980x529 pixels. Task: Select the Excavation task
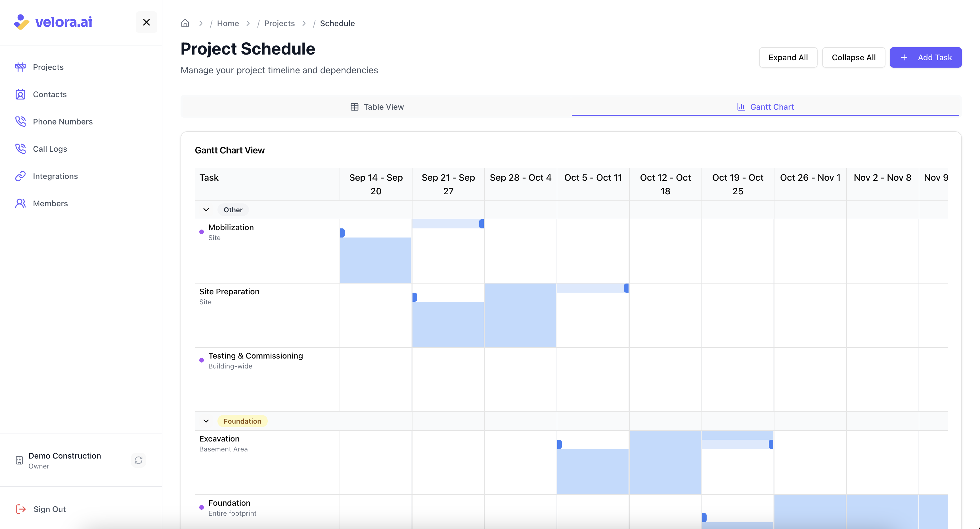click(x=267, y=462)
